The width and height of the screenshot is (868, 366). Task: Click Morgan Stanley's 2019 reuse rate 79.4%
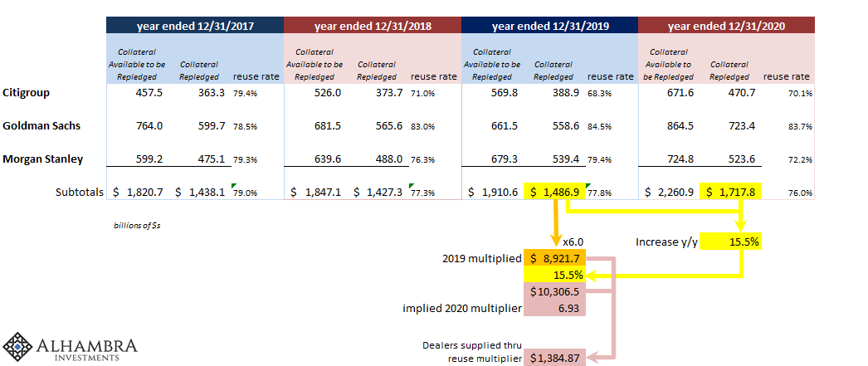[x=599, y=160]
